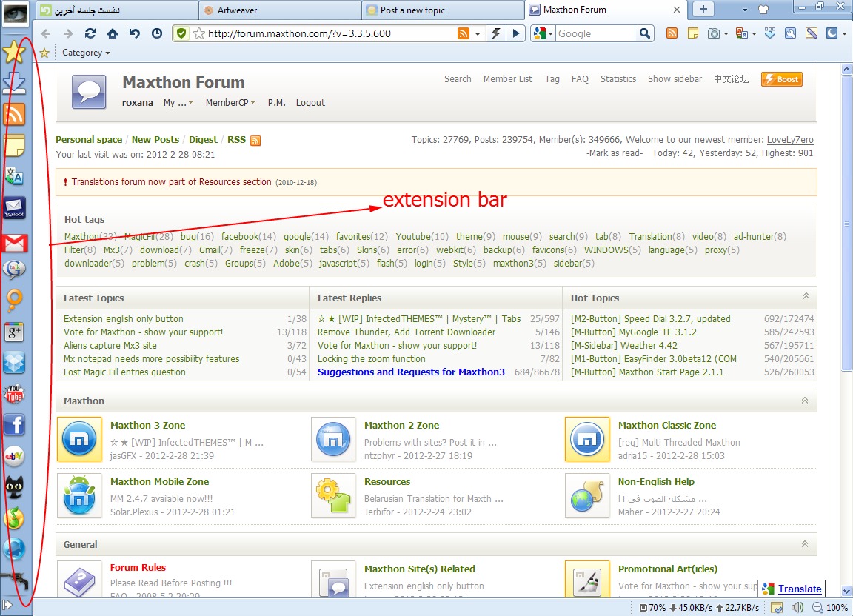Click the Google search input field

[x=594, y=33]
